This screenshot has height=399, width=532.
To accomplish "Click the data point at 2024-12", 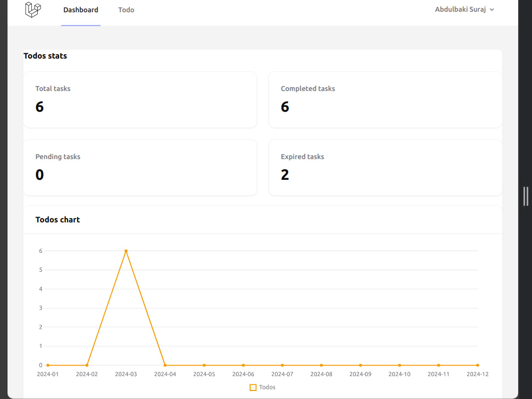I will (477, 365).
